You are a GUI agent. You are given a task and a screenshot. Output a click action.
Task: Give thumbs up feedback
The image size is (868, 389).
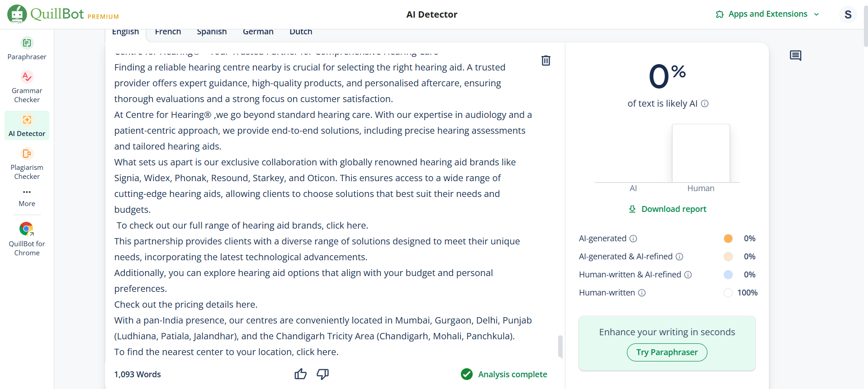point(300,374)
